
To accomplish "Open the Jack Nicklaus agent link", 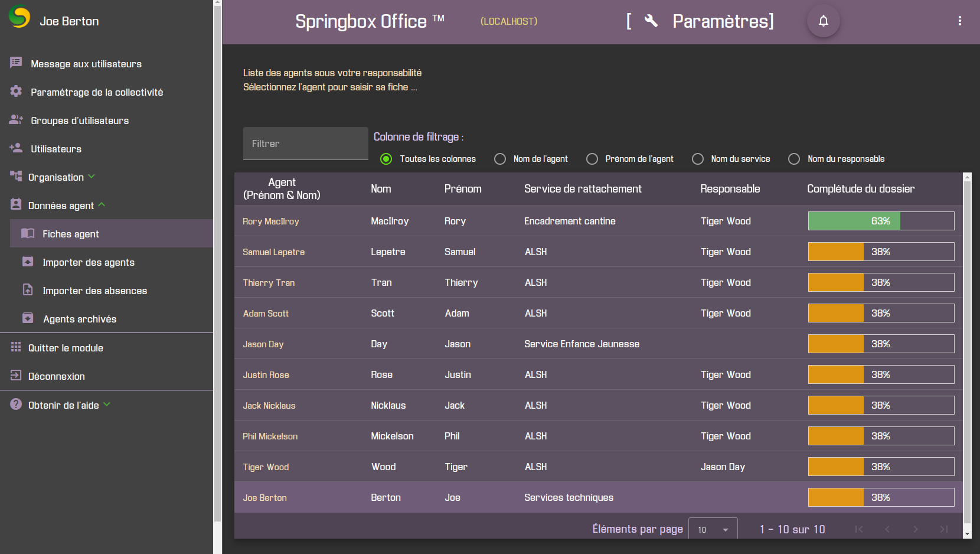I will (269, 406).
